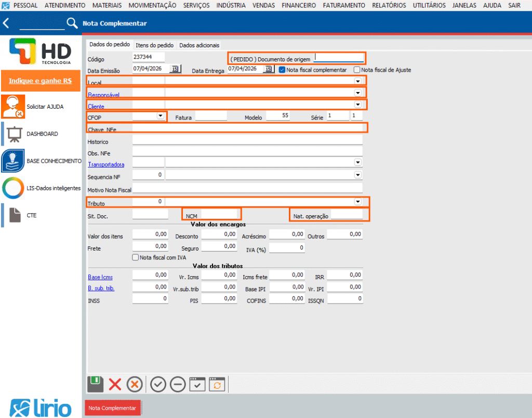The width and height of the screenshot is (532, 418).
Task: Open the FATURAMENTO menu
Action: (344, 5)
